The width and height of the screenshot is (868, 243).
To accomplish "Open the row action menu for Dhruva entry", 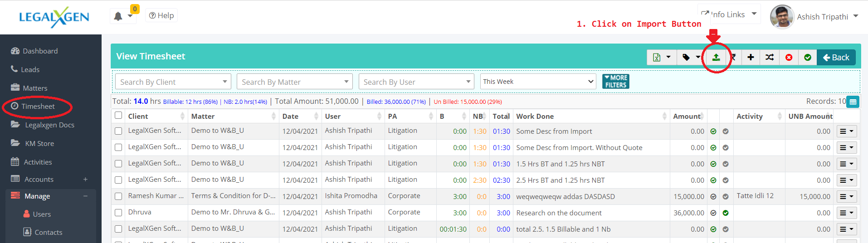I will 846,213.
